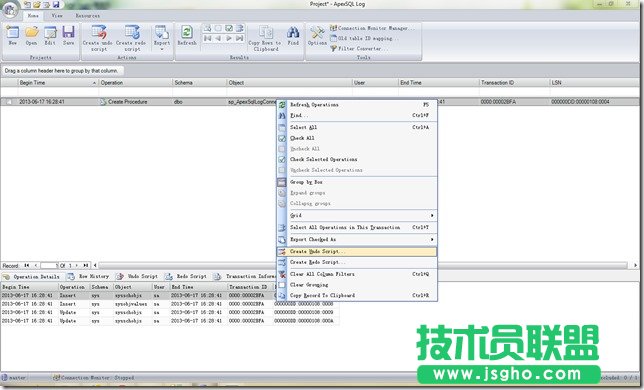Viewport: 644px width, 390px height.
Task: Click Connection Monitor: Stopped status entry
Action: pyautogui.click(x=94, y=377)
